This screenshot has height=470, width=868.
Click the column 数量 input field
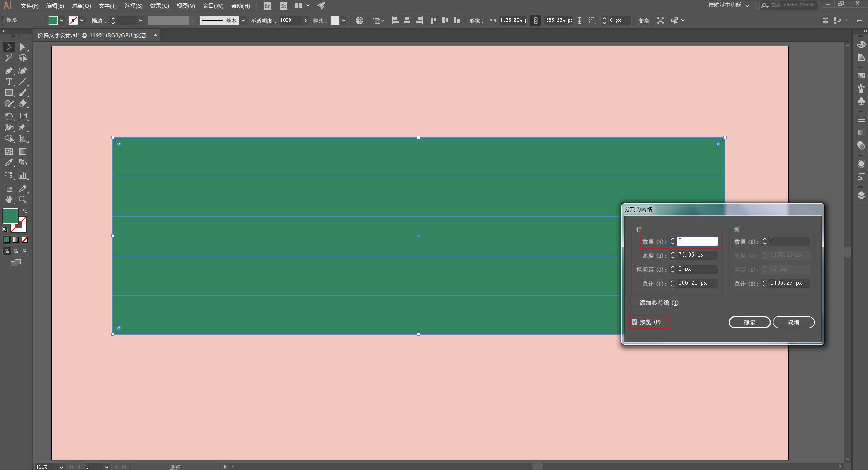789,241
